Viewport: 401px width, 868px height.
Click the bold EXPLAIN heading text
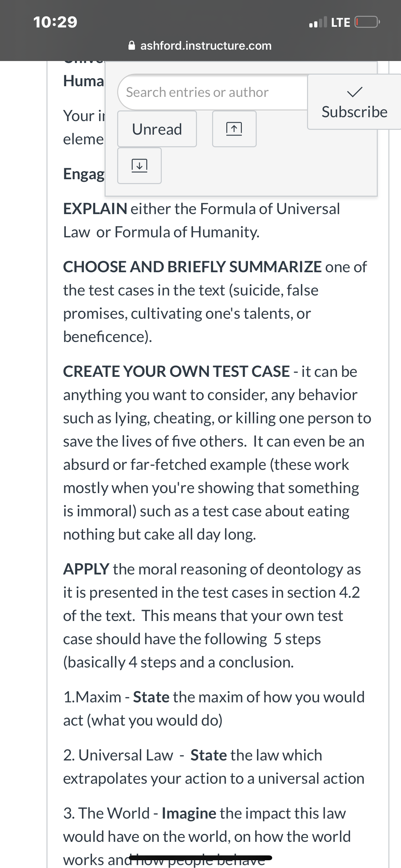click(x=95, y=209)
